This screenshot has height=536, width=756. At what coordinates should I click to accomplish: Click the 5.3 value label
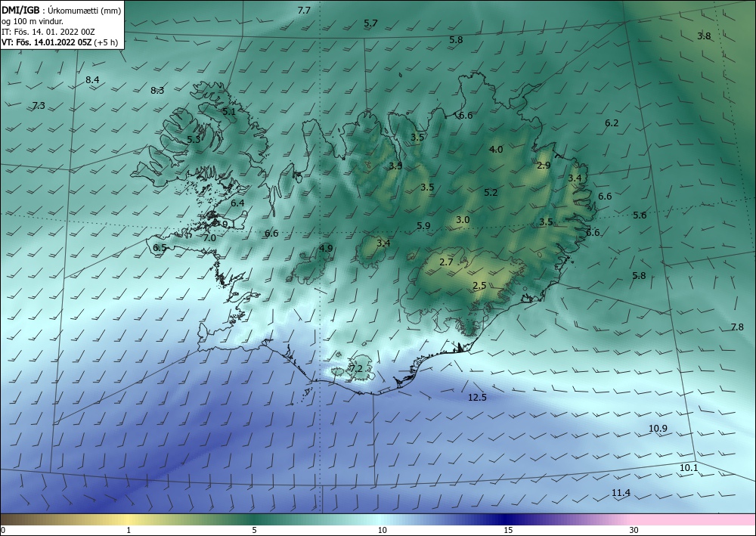(194, 140)
